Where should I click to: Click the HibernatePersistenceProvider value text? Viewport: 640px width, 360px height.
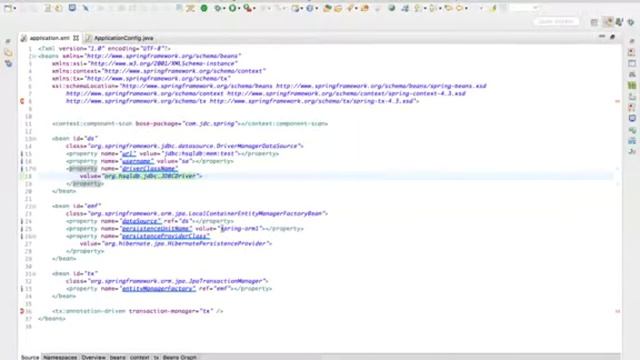coord(217,244)
